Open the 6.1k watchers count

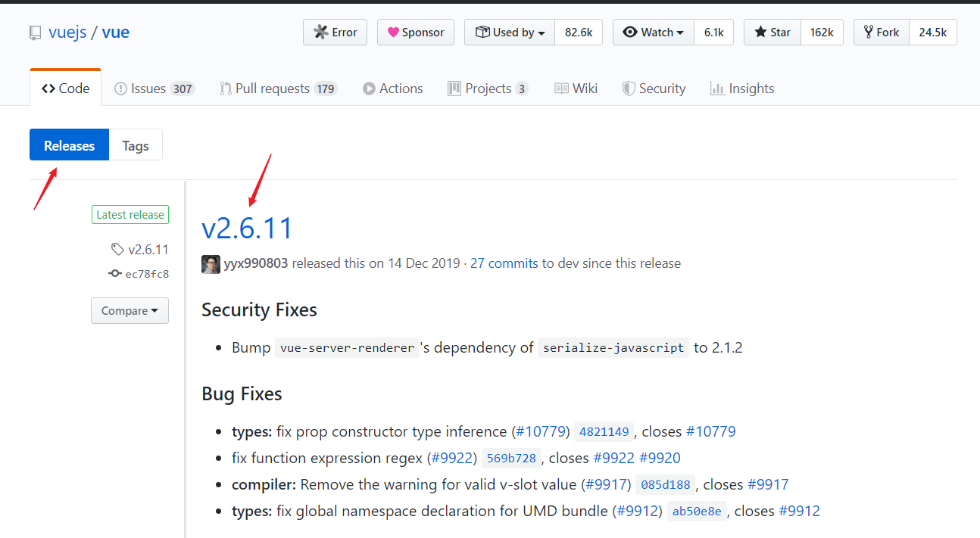pos(713,33)
